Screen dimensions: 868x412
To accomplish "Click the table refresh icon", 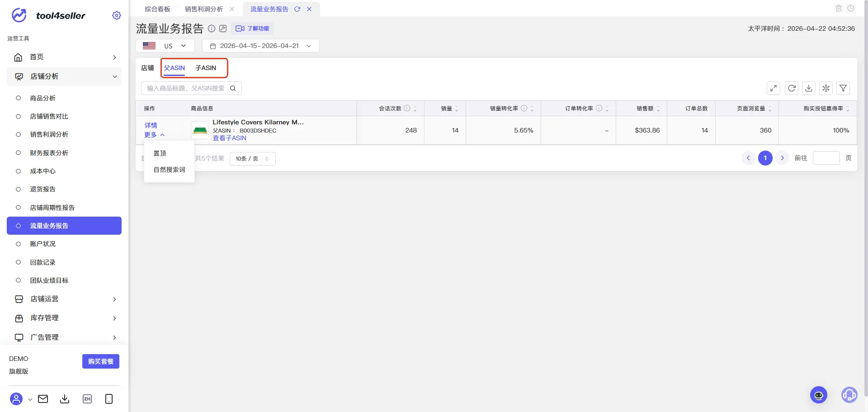I will tap(792, 88).
